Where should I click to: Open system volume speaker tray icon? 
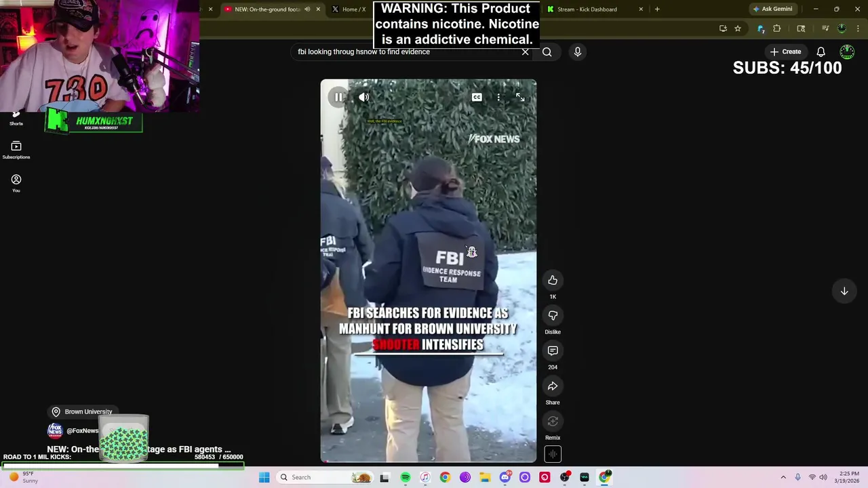coord(823,477)
